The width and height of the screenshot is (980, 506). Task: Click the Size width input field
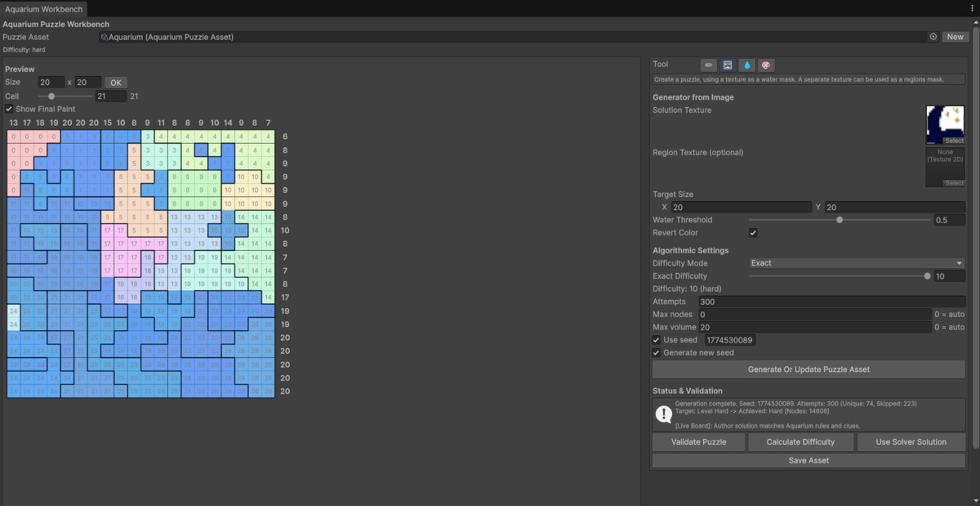pyautogui.click(x=51, y=83)
